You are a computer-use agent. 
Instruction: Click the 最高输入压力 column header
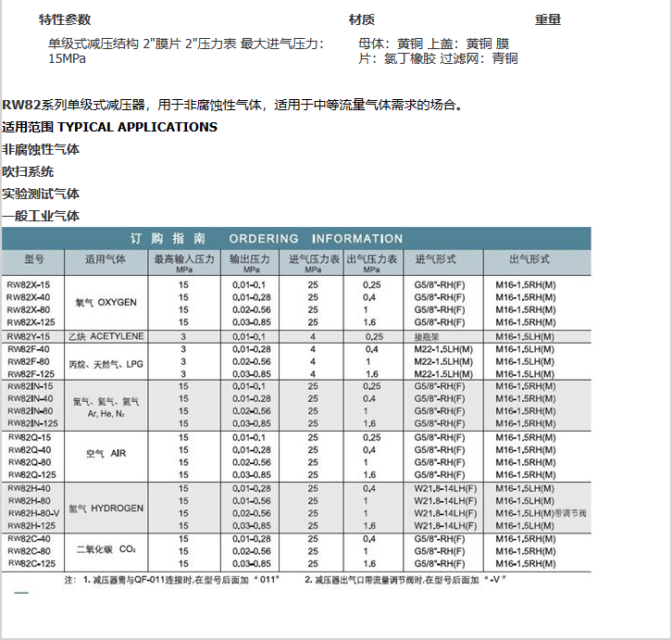click(x=184, y=262)
